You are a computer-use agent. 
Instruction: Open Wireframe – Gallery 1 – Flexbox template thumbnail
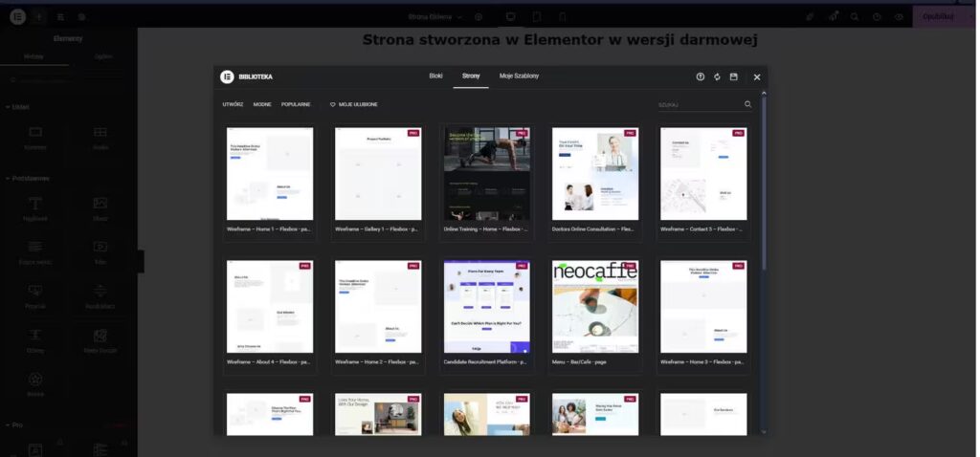(x=378, y=174)
